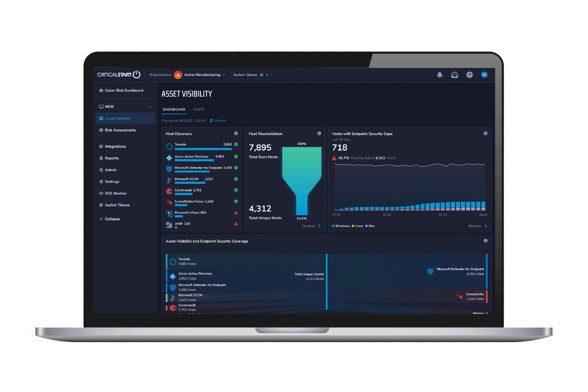Click the Host Reconciliation info icon

[x=319, y=134]
